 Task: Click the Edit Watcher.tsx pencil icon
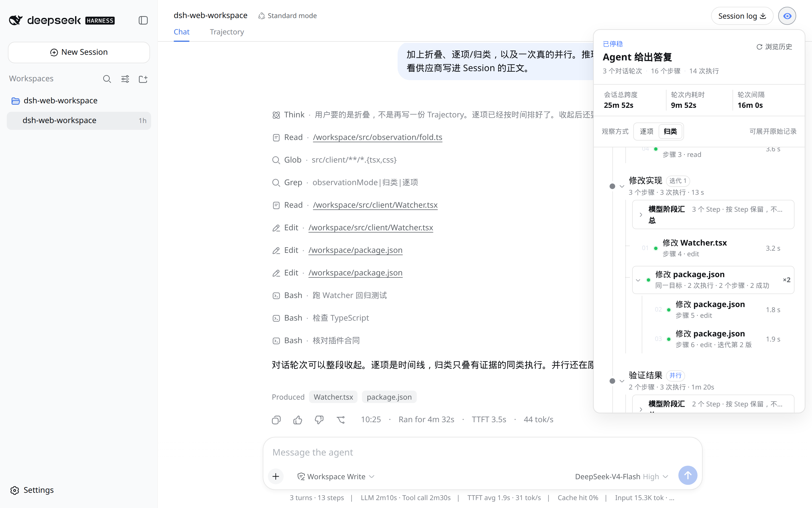point(276,228)
